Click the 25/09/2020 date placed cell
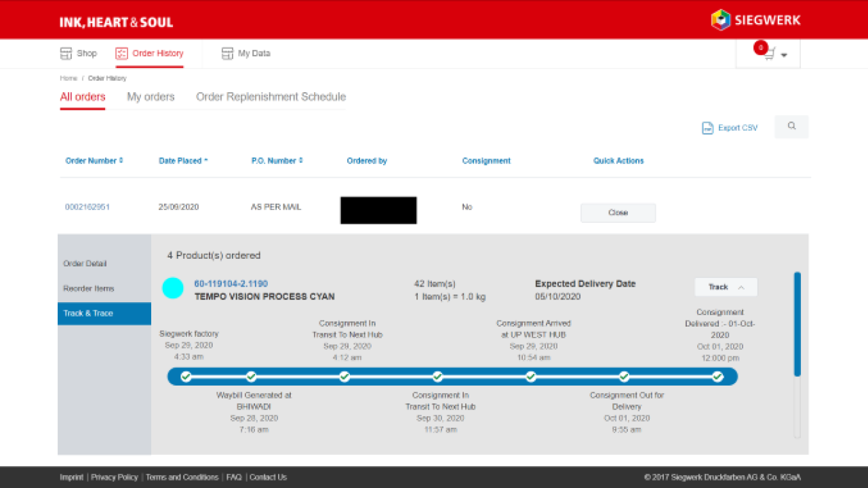868x488 pixels. point(178,207)
